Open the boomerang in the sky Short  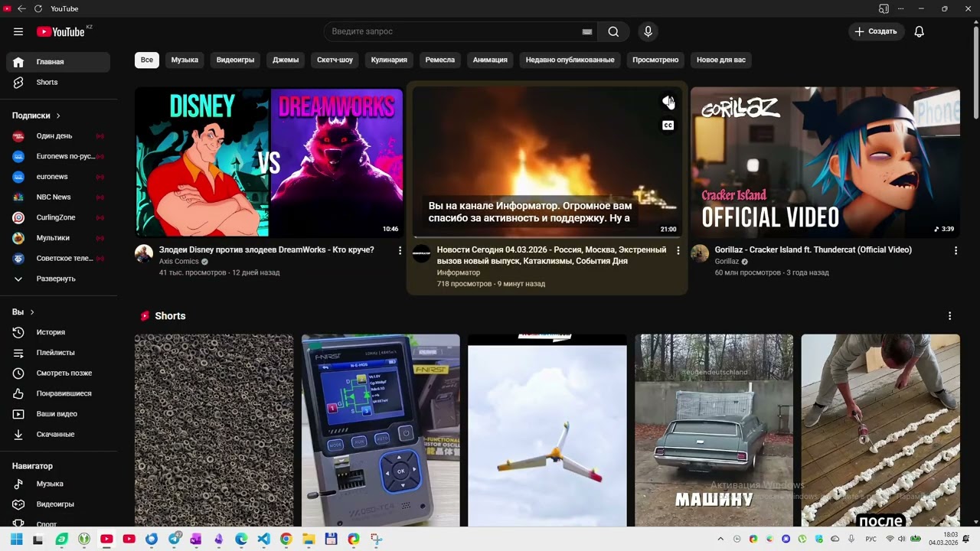pos(547,430)
